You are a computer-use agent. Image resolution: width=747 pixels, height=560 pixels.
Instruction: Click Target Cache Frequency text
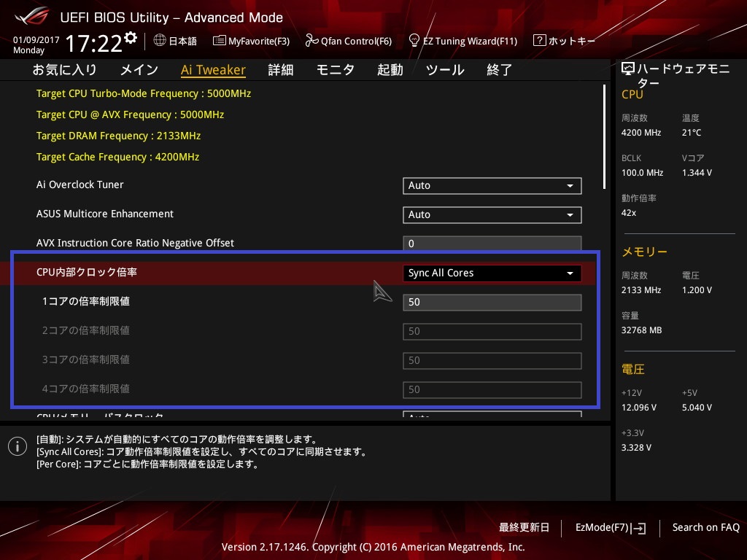pyautogui.click(x=117, y=157)
